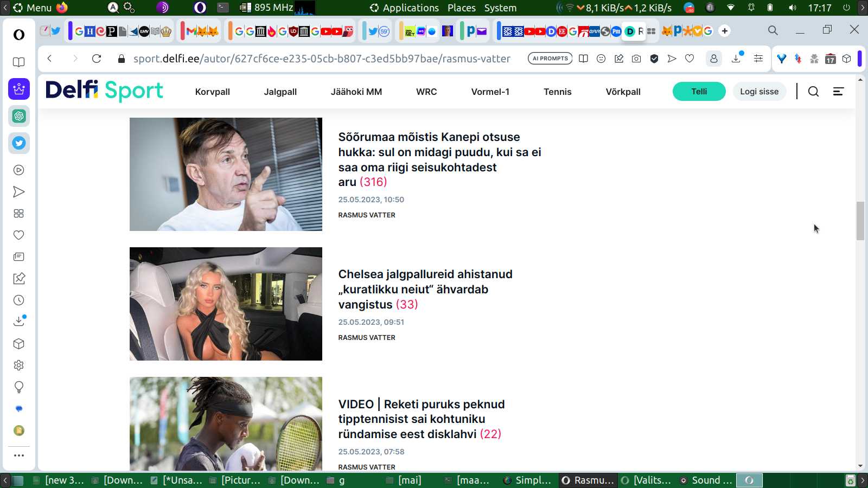Open the WRC section
868x488 pixels.
[426, 92]
